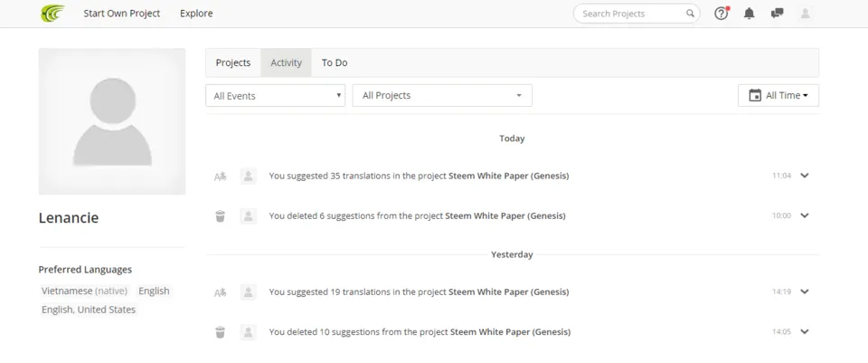Open the help question mark icon
This screenshot has width=868, height=363.
[722, 14]
